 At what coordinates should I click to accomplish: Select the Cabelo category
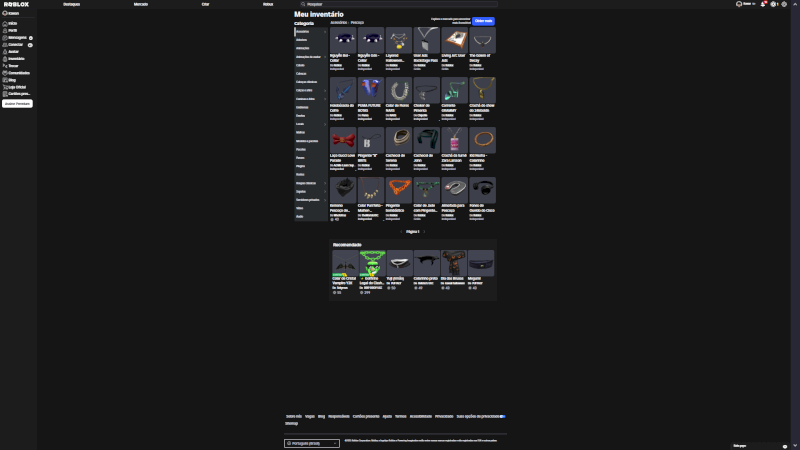tap(300, 65)
